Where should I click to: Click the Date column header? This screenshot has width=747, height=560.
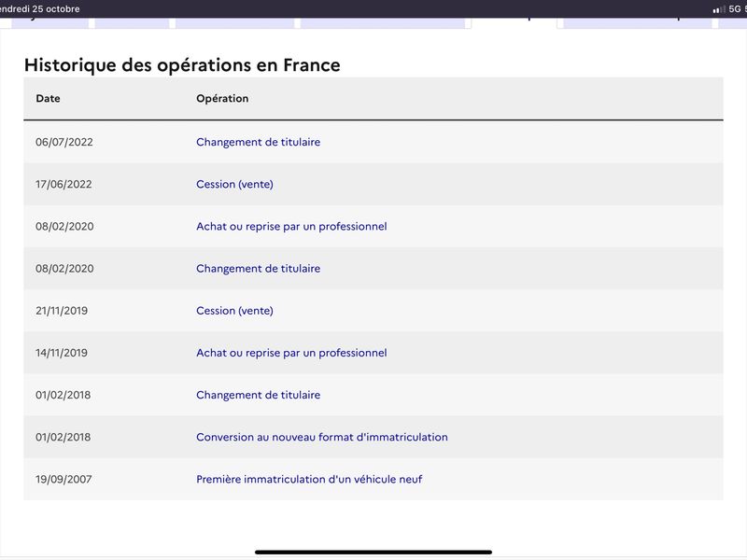(x=49, y=99)
